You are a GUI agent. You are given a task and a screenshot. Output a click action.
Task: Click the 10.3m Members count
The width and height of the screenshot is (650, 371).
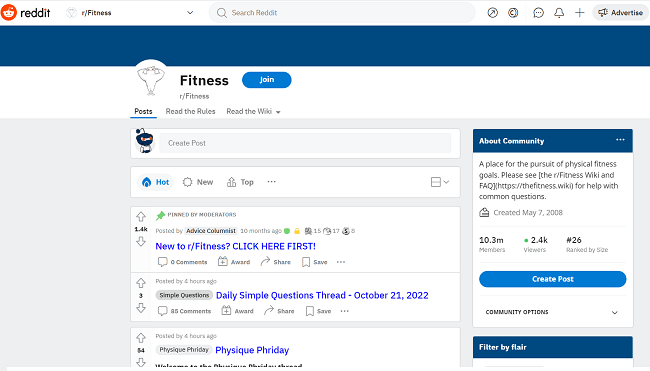click(492, 244)
